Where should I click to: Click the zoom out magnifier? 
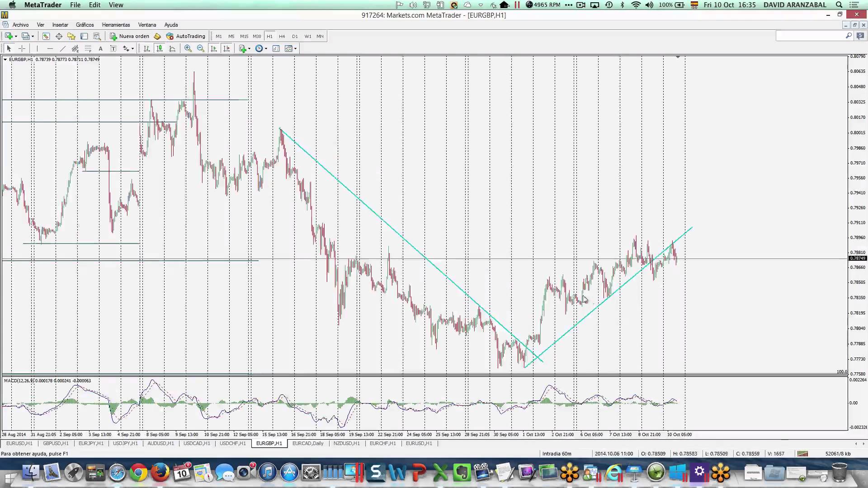point(201,48)
